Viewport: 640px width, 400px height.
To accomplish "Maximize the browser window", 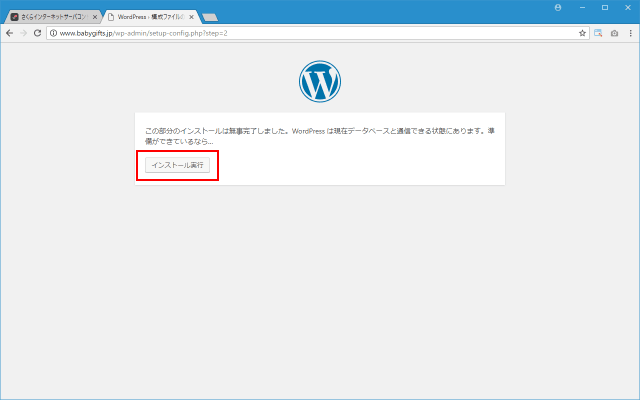I will pyautogui.click(x=605, y=7).
